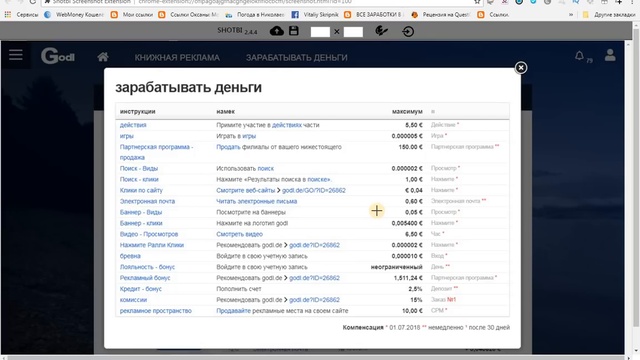Image resolution: width=640 pixels, height=360 pixels.
Task: Click the Смотрите веб-сайты link
Action: [246, 190]
